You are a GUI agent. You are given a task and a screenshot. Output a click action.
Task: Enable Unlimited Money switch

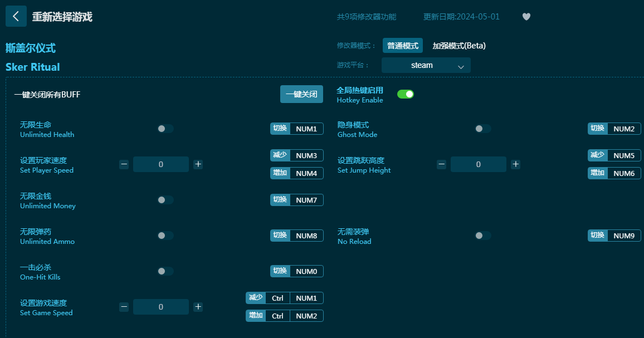[x=165, y=200]
